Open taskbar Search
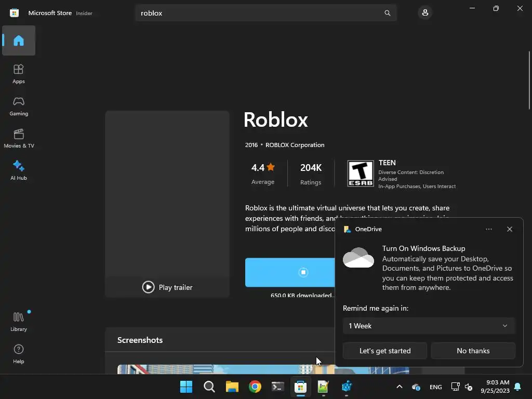The image size is (532, 399). (209, 387)
